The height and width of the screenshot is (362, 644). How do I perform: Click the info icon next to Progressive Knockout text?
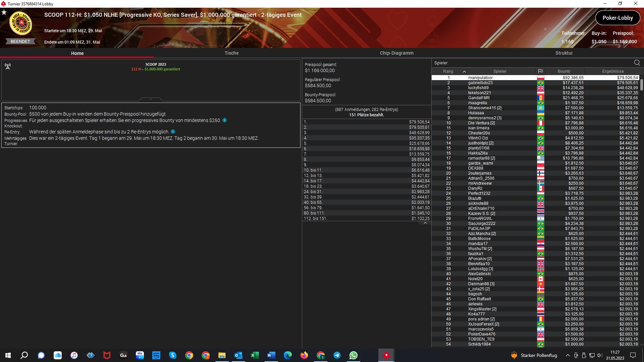225,120
